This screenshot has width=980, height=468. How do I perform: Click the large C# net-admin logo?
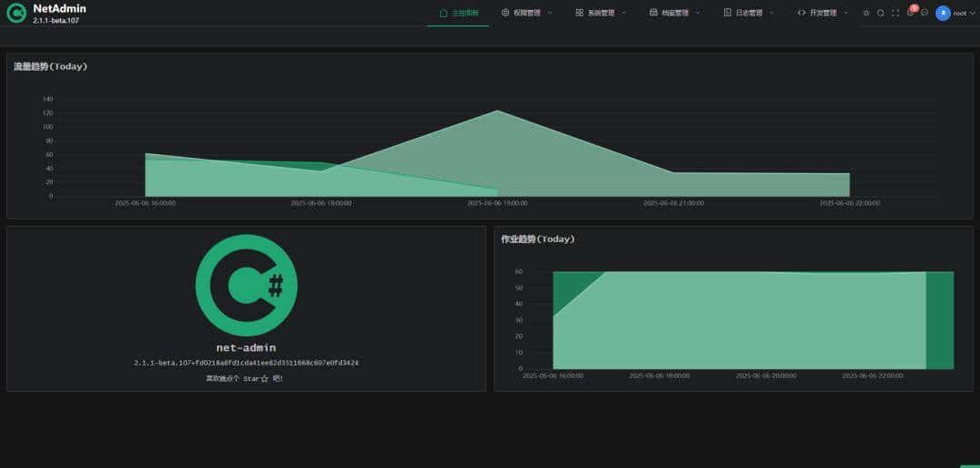[x=246, y=285]
